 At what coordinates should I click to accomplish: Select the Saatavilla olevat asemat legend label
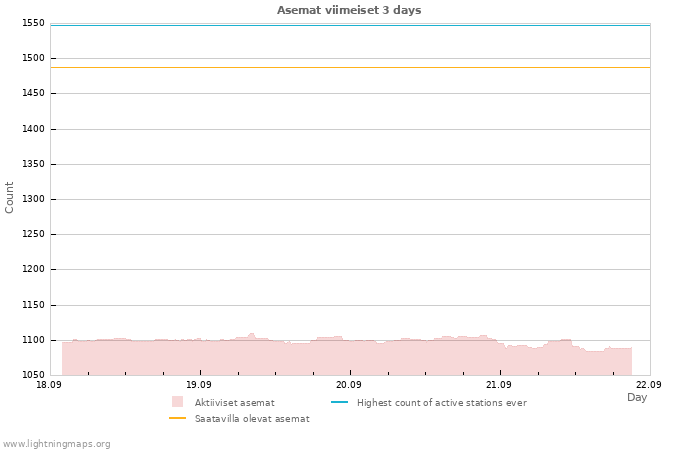pos(252,419)
